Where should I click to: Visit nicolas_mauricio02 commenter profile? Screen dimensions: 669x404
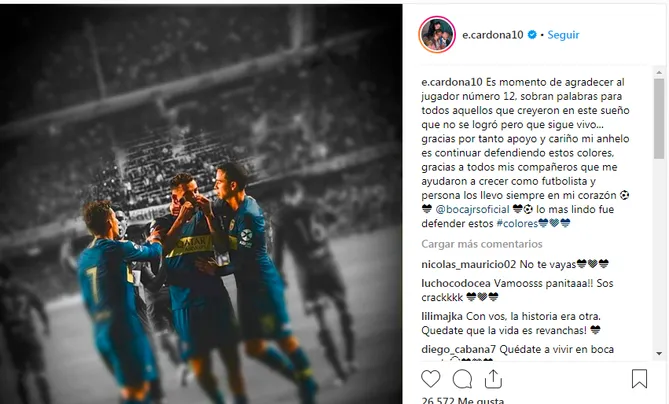[468, 264]
